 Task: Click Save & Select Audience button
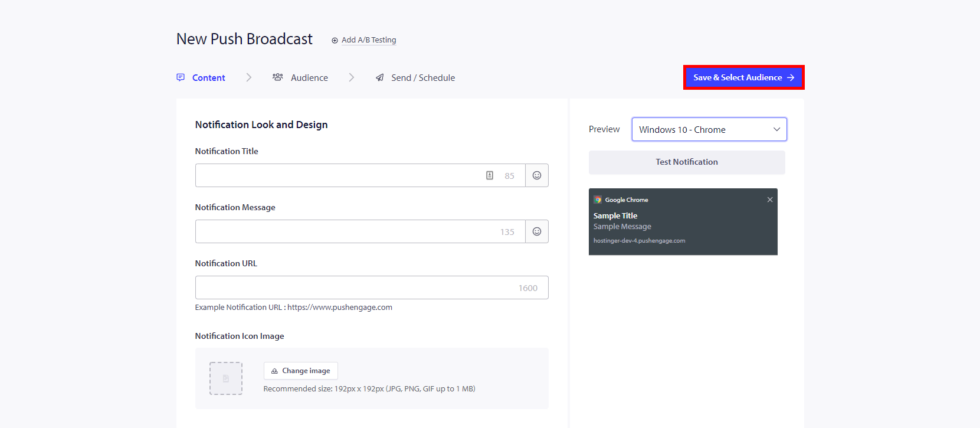point(743,77)
